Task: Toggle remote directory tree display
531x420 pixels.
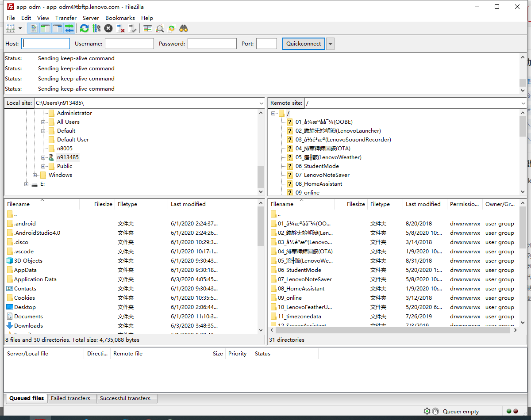Action: click(x=57, y=28)
